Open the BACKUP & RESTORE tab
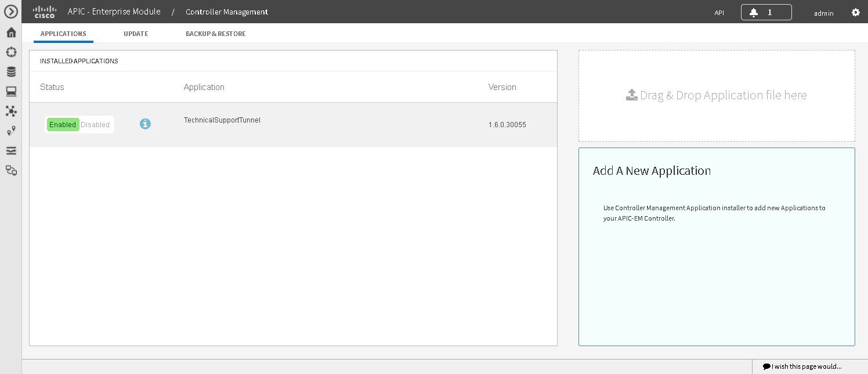 point(215,34)
